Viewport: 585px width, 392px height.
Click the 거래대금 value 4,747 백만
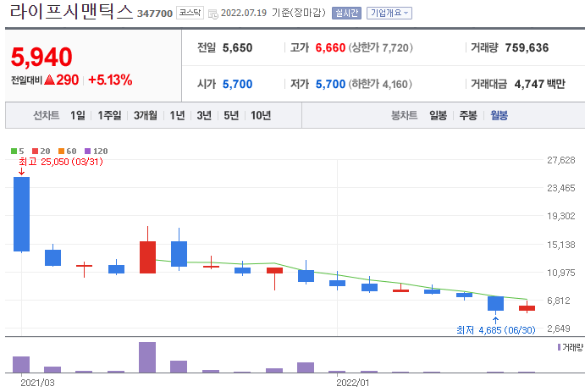(540, 85)
